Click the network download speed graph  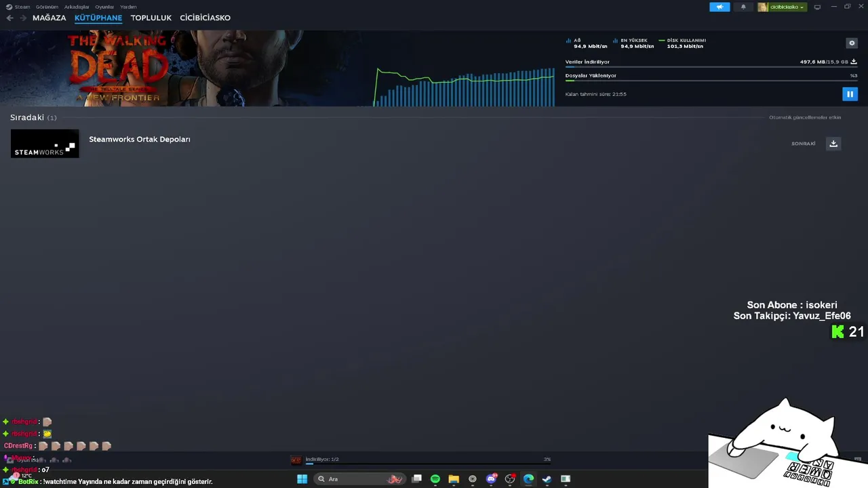[465, 87]
